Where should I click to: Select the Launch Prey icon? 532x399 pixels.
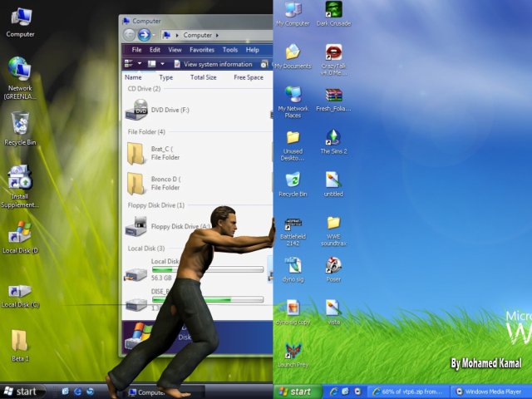coord(293,355)
